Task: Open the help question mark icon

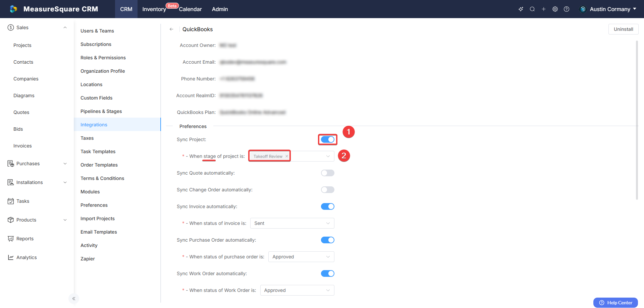Action: tap(567, 9)
